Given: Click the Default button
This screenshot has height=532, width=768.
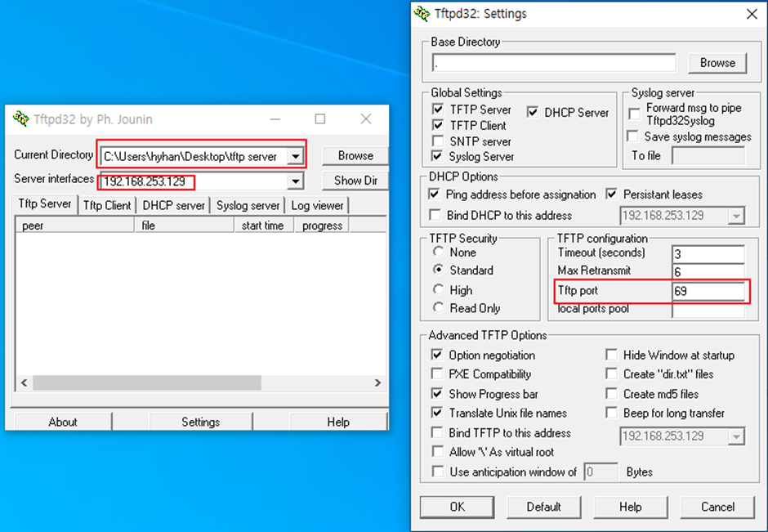Looking at the screenshot, I should click(x=543, y=507).
